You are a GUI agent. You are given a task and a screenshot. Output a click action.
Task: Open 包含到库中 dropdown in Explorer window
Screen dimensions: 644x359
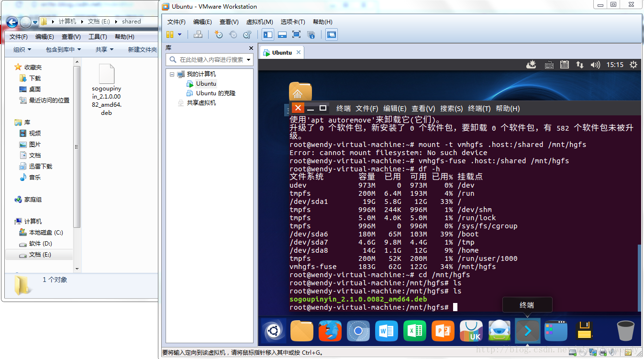(64, 49)
